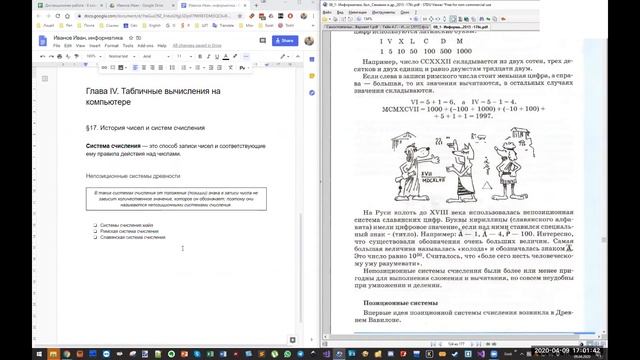The height and width of the screenshot is (360, 640).
Task: Click the blue Share button
Action: (x=285, y=41)
